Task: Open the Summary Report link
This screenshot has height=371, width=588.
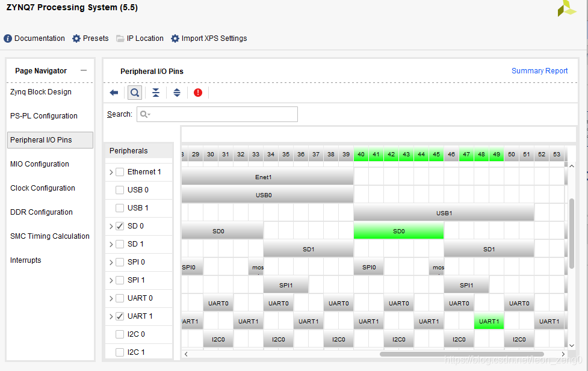Action: [539, 71]
